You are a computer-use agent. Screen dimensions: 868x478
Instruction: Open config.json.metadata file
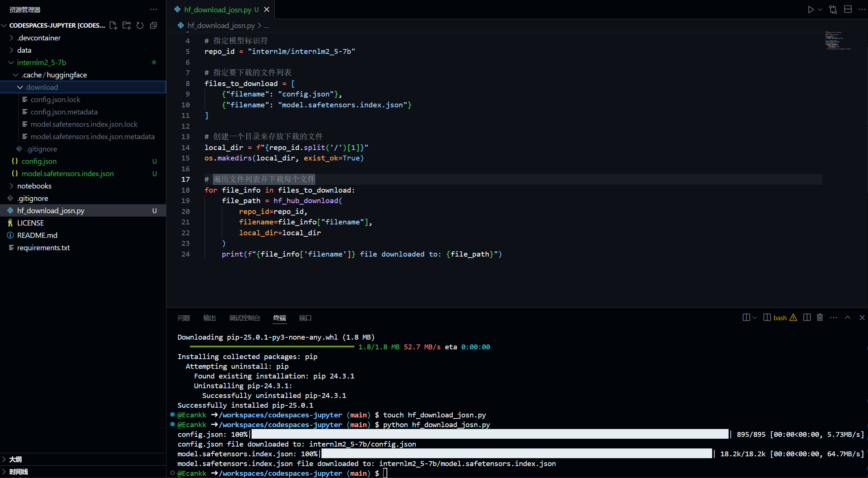(x=83, y=112)
